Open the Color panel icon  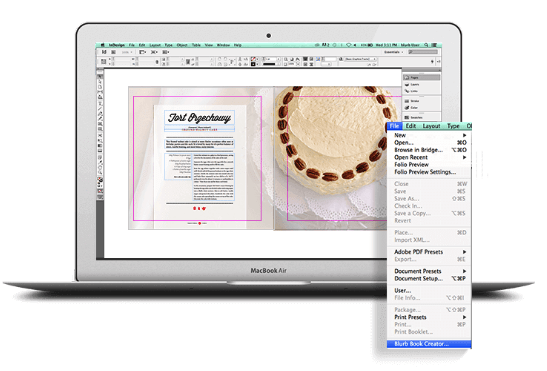406,107
